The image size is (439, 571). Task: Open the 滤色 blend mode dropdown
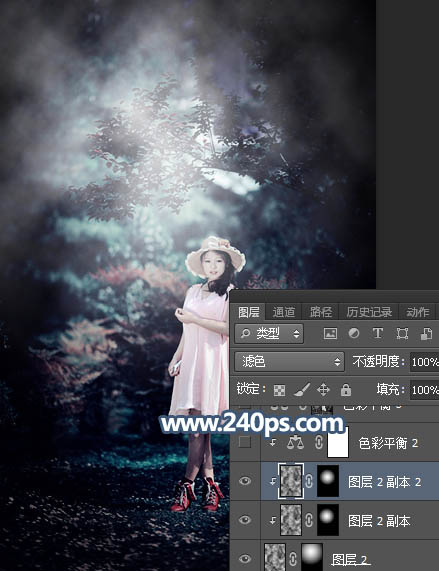tap(289, 361)
